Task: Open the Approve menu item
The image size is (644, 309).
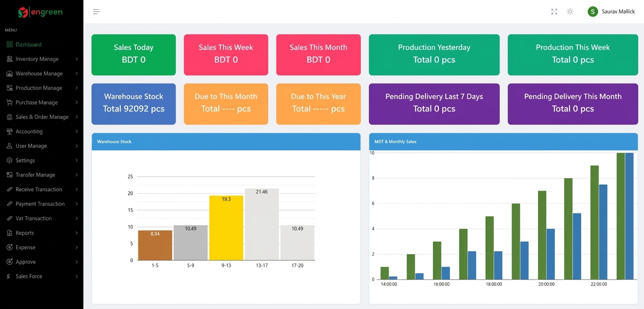Action: point(42,262)
